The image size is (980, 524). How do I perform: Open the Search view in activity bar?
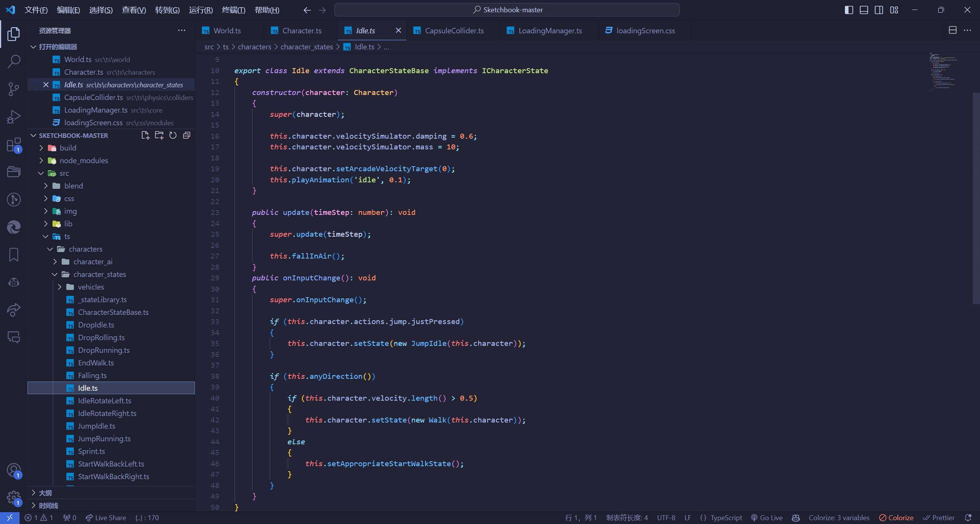tap(14, 61)
